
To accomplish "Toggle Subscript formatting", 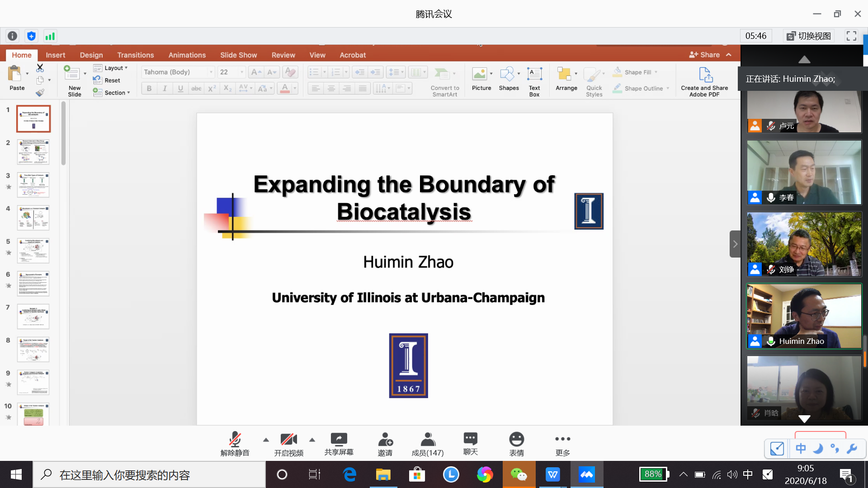I will click(227, 88).
